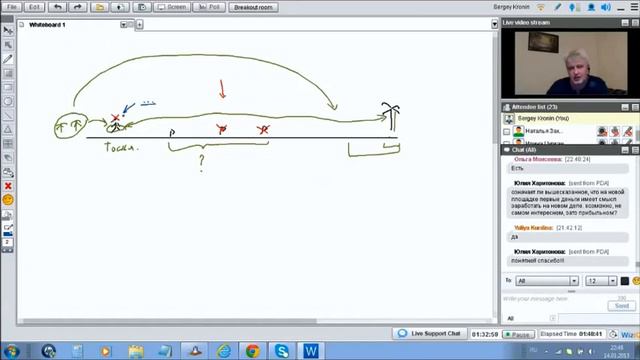
Task: Pause the session timer
Action: click(518, 334)
